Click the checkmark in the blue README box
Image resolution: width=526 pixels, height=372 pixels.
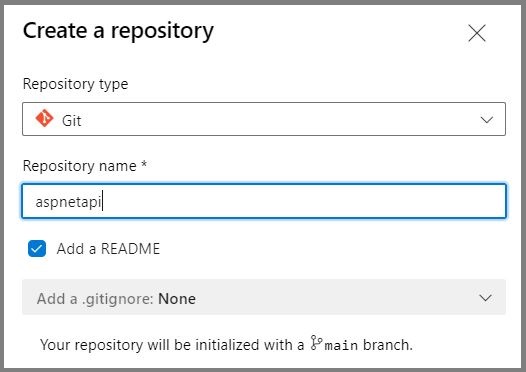[37, 249]
